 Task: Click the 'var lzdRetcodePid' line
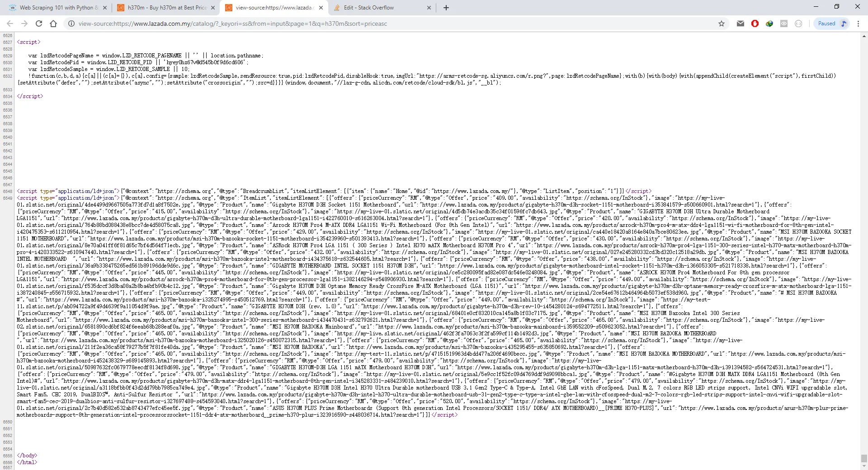(138, 62)
